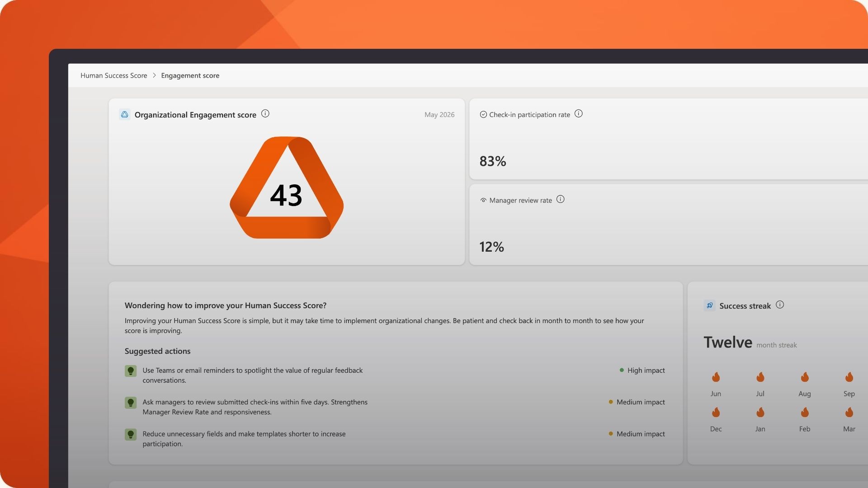Select the Engagement score breadcrumb
The image size is (868, 488).
click(x=190, y=75)
